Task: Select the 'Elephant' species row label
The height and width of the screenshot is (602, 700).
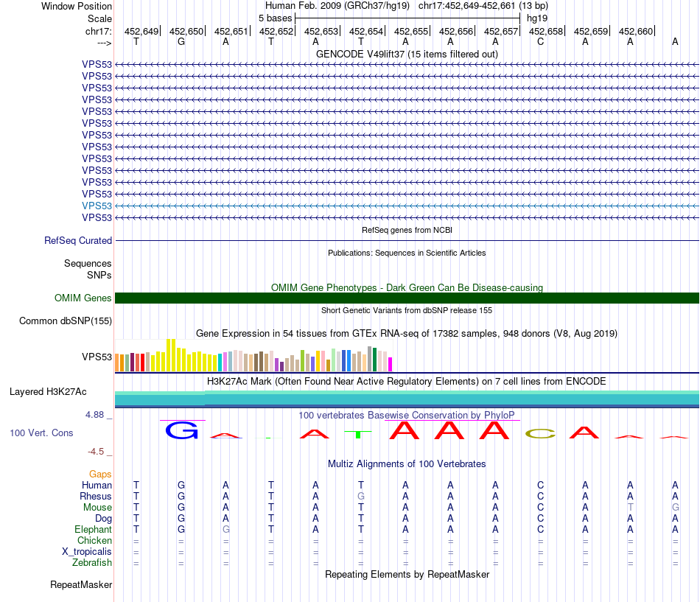Action: pos(93,530)
